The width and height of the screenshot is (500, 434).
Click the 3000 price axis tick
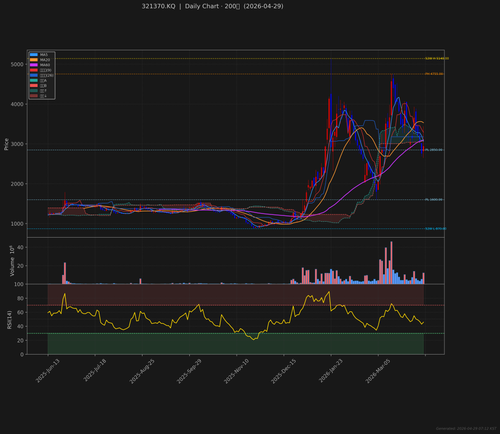(17, 144)
